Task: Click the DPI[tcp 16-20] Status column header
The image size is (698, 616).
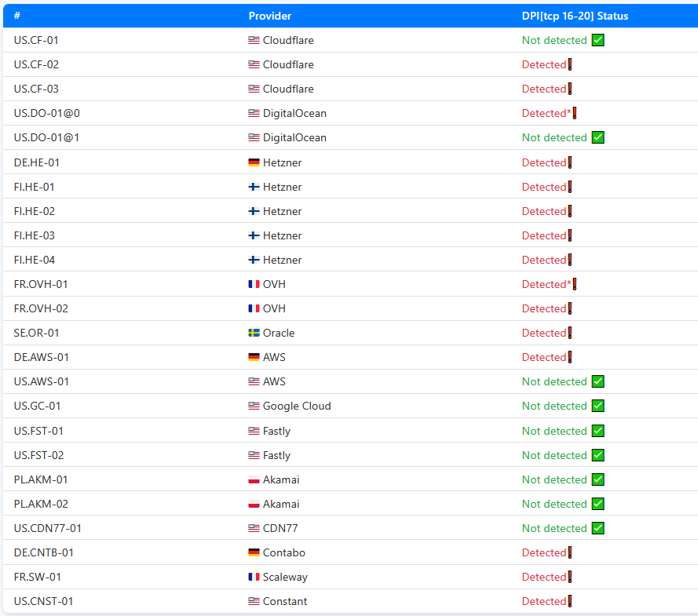Action: [575, 16]
